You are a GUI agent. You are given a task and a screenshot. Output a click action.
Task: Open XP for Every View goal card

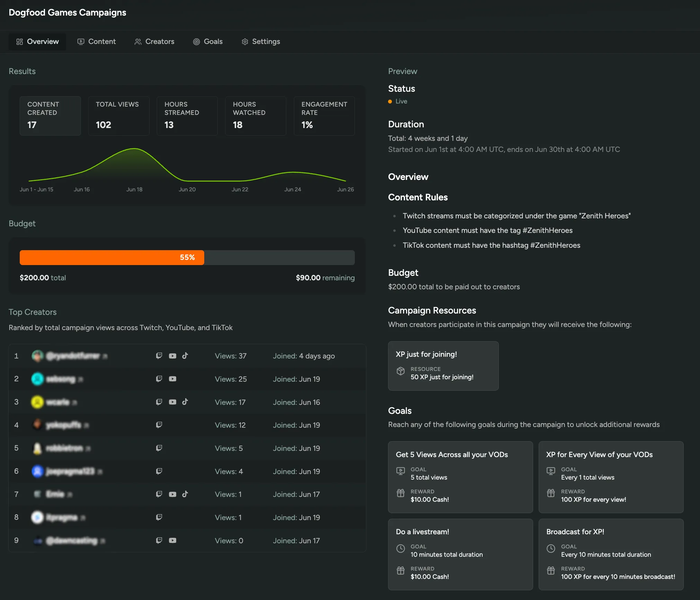click(611, 477)
